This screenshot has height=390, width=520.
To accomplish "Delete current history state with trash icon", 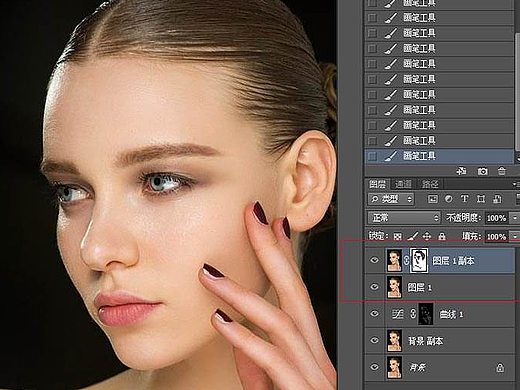I will (501, 171).
